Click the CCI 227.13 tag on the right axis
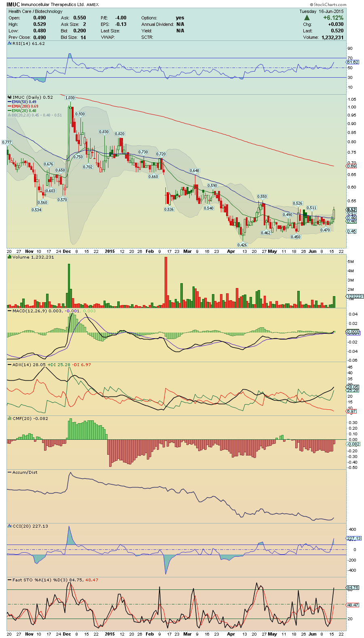Image resolution: width=364 pixels, height=638 pixels. [x=353, y=538]
